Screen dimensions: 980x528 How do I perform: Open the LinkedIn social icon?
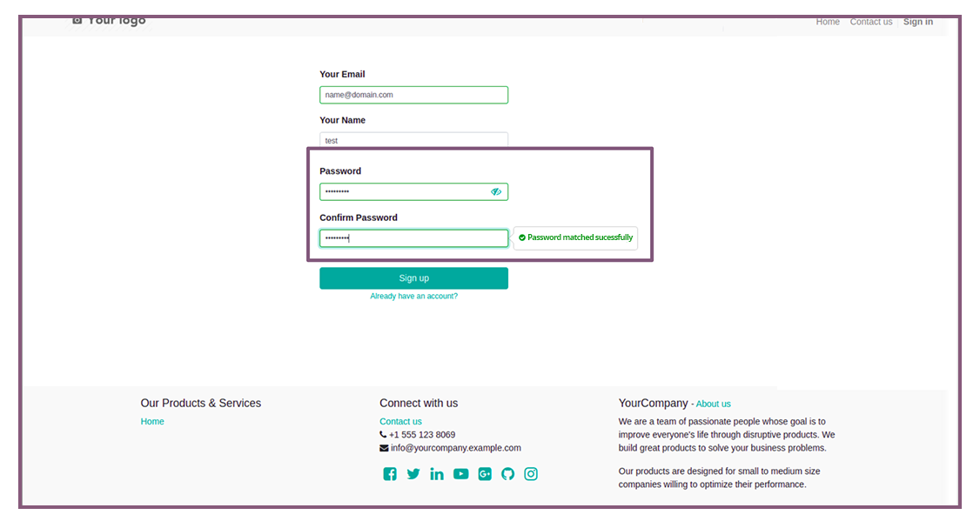(437, 474)
